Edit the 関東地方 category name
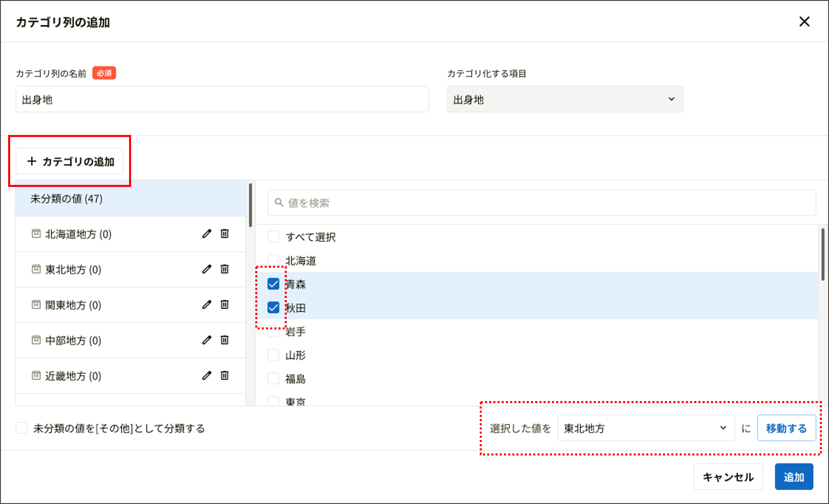 coord(207,305)
